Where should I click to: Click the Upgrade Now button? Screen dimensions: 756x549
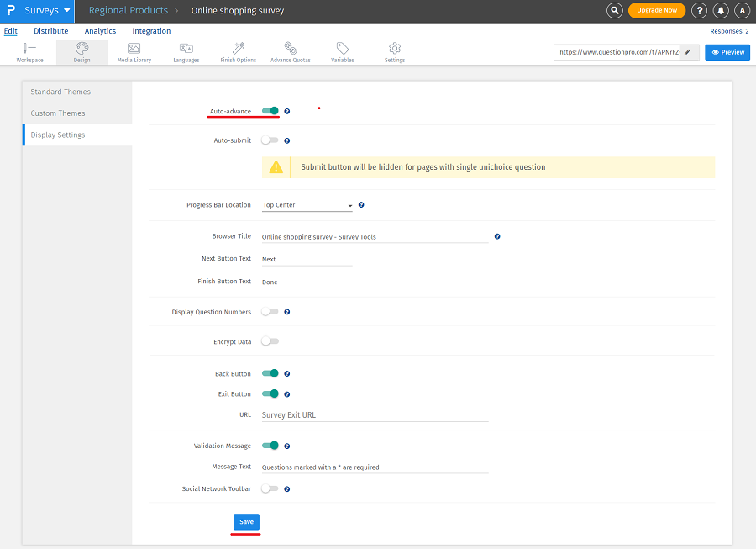656,11
